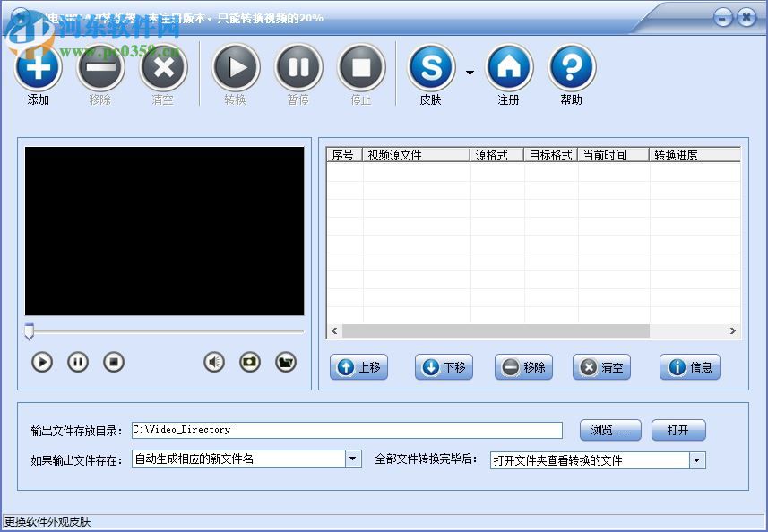Move selected file up with 上移
768x532 pixels.
(x=358, y=367)
